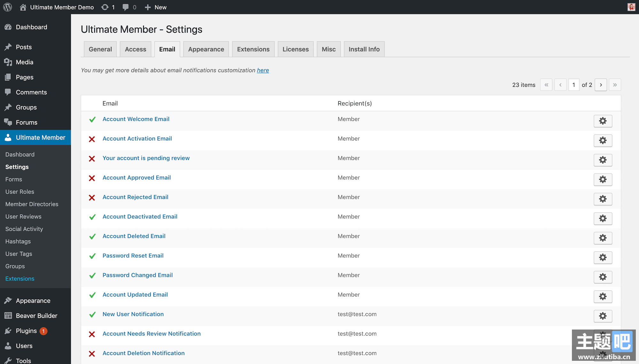639x364 pixels.
Task: Open gear settings for New User Notification
Action: pyautogui.click(x=603, y=316)
